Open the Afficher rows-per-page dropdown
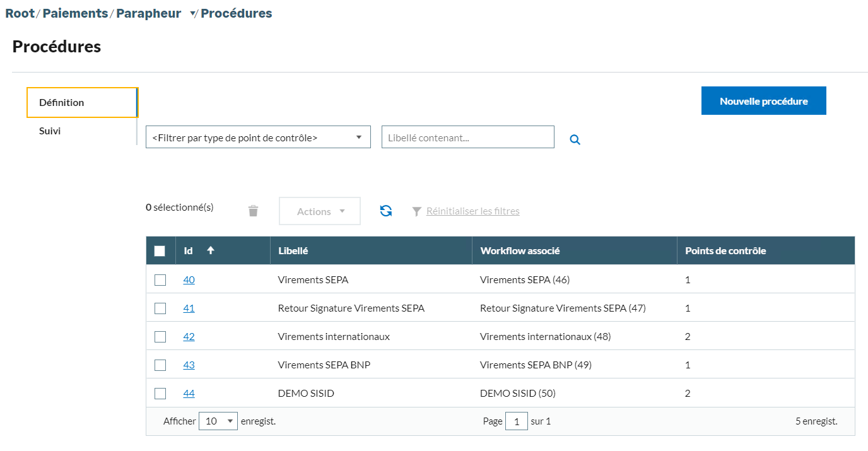 (218, 421)
